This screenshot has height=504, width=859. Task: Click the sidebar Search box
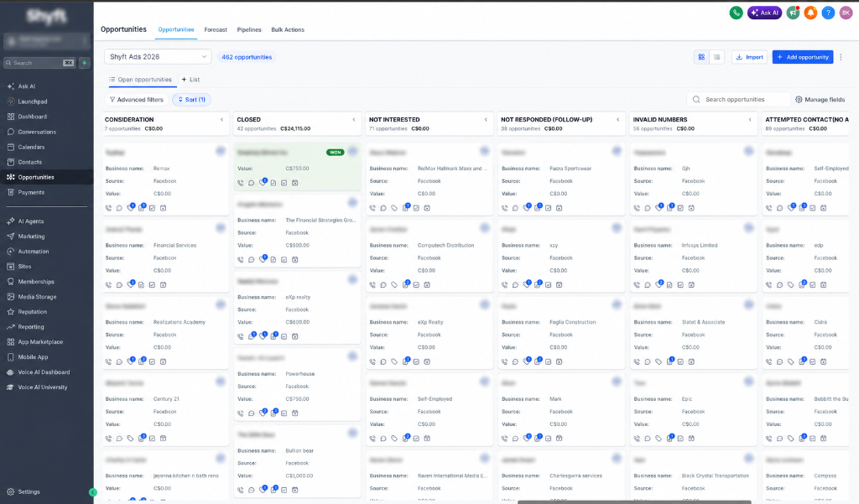tap(39, 63)
